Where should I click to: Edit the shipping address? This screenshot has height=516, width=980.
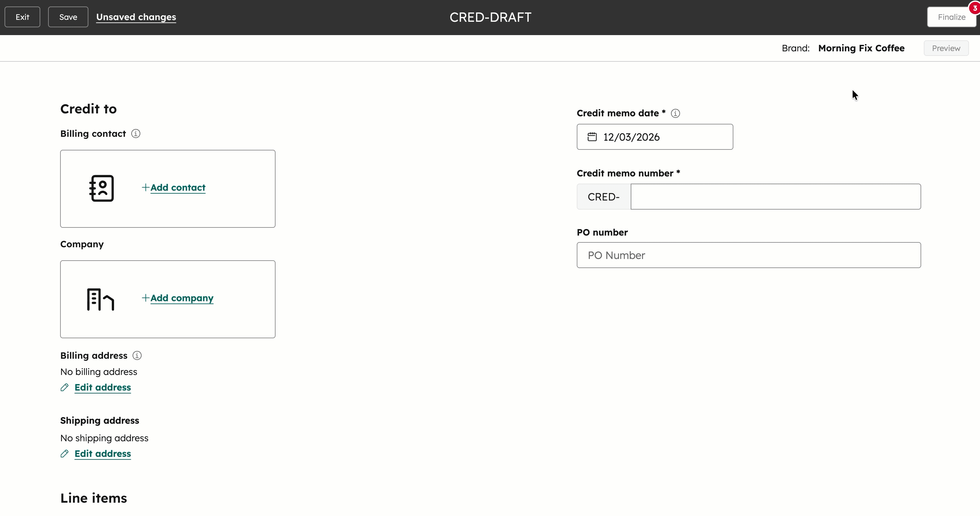[x=103, y=454]
